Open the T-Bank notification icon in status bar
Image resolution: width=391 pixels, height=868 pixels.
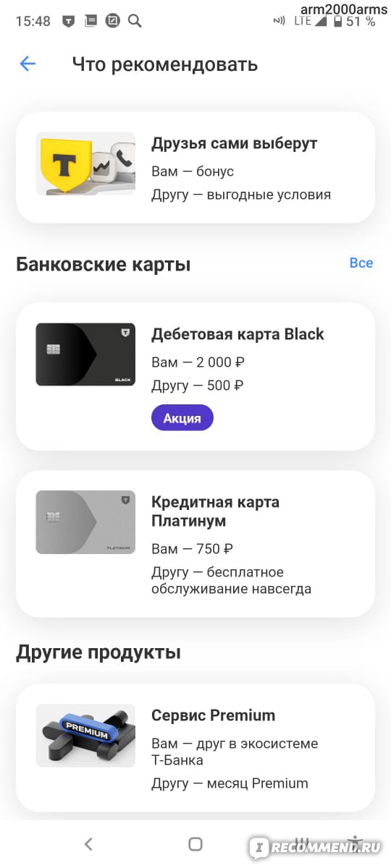coord(69,21)
